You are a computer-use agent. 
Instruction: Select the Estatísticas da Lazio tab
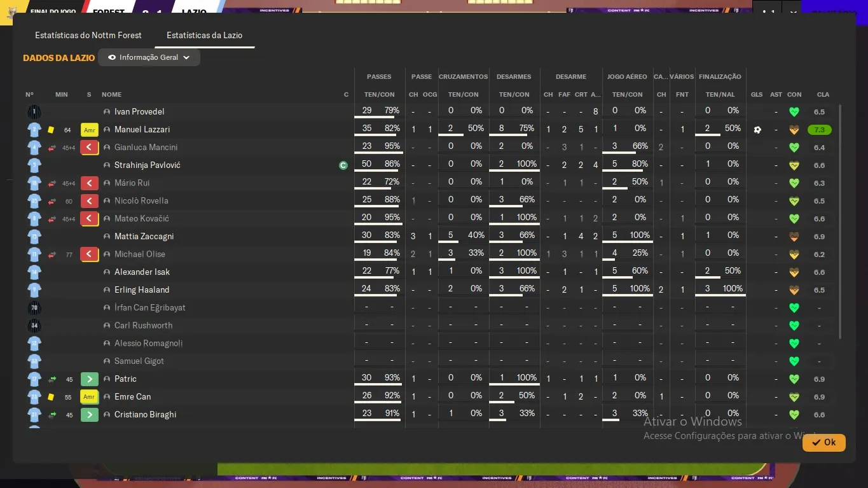[x=204, y=35]
